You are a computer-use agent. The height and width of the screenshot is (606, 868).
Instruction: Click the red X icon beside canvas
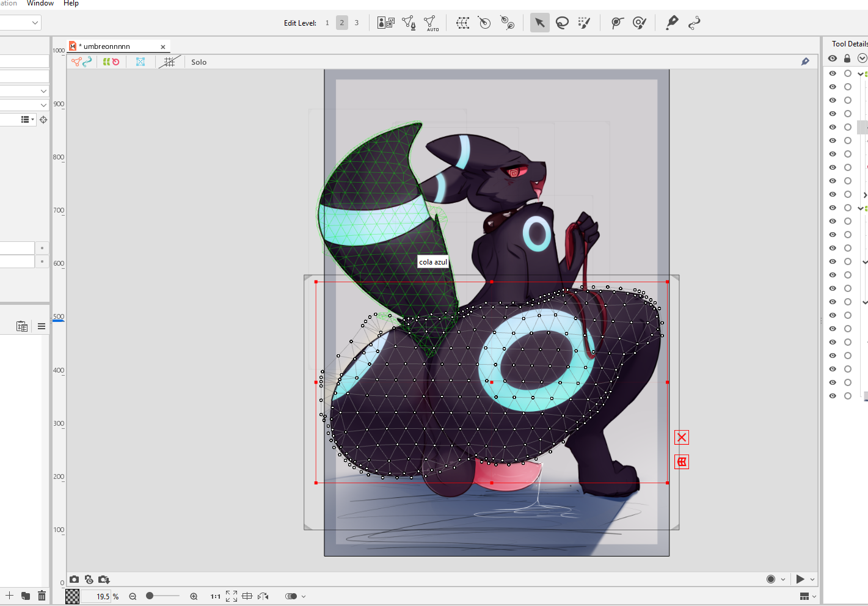tap(682, 437)
